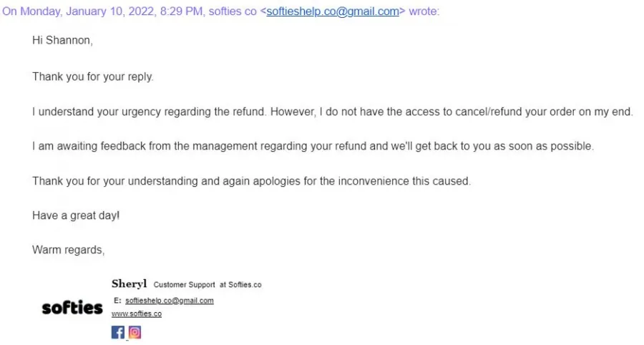Click the "E:" label in the signature
Screen dimensions: 644x345
(x=117, y=301)
